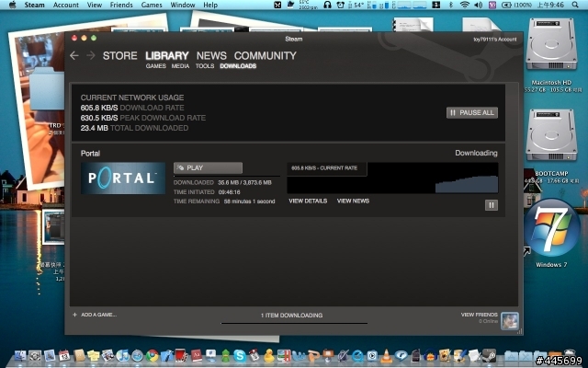Screen dimensions: 588x368
Task: Open Finder from the dock
Action: click(20, 355)
